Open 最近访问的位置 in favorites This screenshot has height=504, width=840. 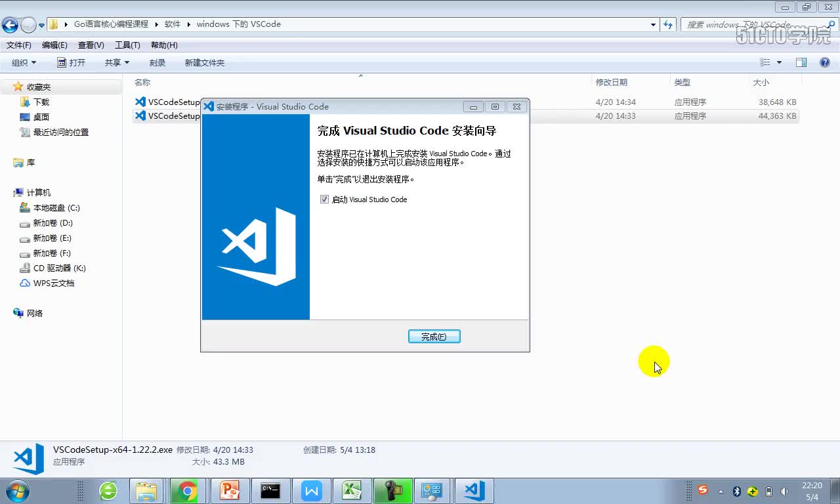61,132
